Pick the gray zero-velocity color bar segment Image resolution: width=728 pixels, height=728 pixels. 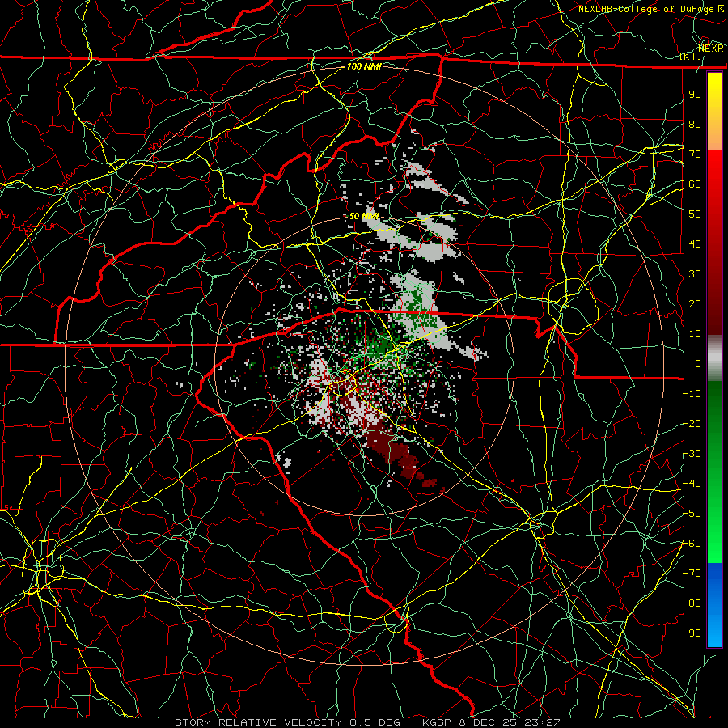[714, 358]
